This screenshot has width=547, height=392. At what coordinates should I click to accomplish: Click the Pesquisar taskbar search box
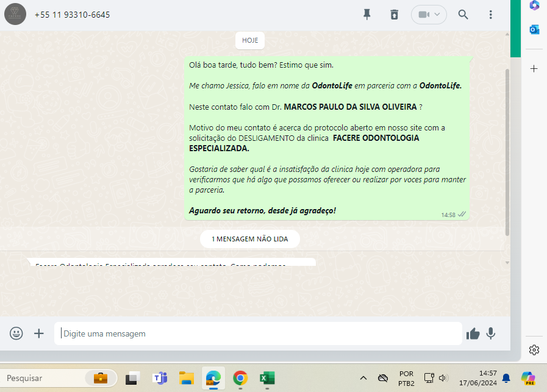45,378
